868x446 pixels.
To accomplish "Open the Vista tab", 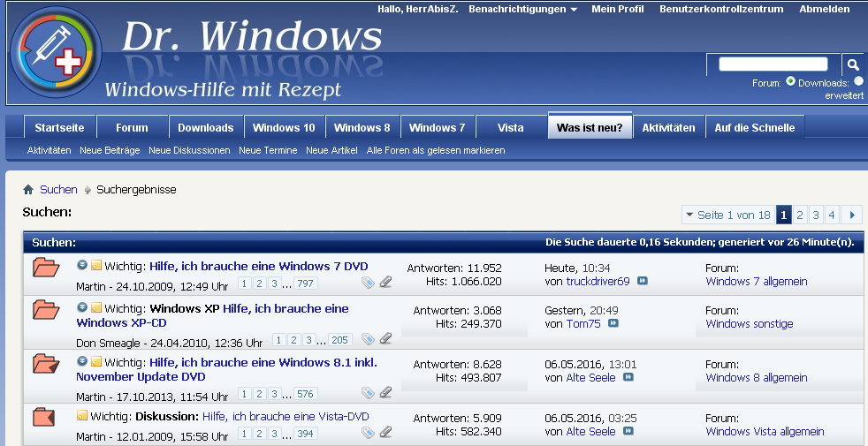I will pyautogui.click(x=510, y=128).
